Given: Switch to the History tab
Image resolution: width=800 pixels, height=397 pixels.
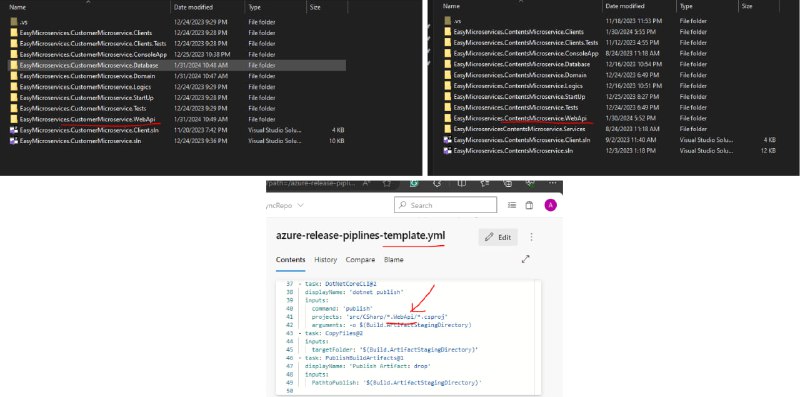Looking at the screenshot, I should tap(326, 260).
